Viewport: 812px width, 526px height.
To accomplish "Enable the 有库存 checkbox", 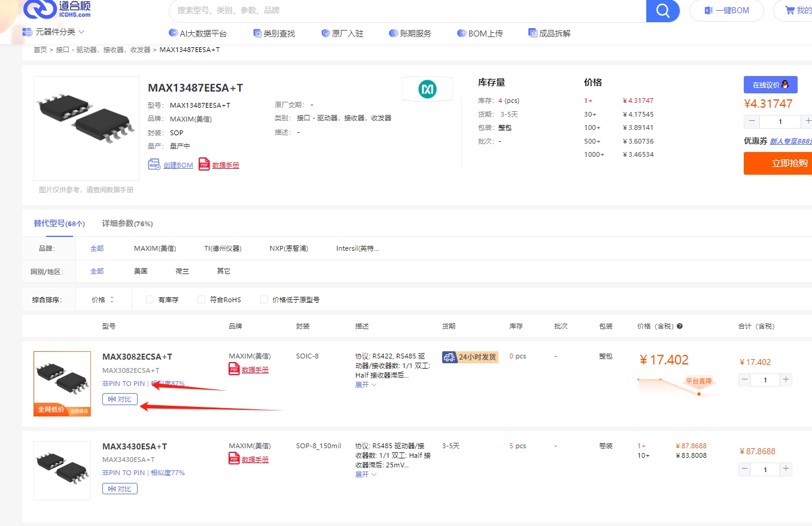I will tap(150, 299).
